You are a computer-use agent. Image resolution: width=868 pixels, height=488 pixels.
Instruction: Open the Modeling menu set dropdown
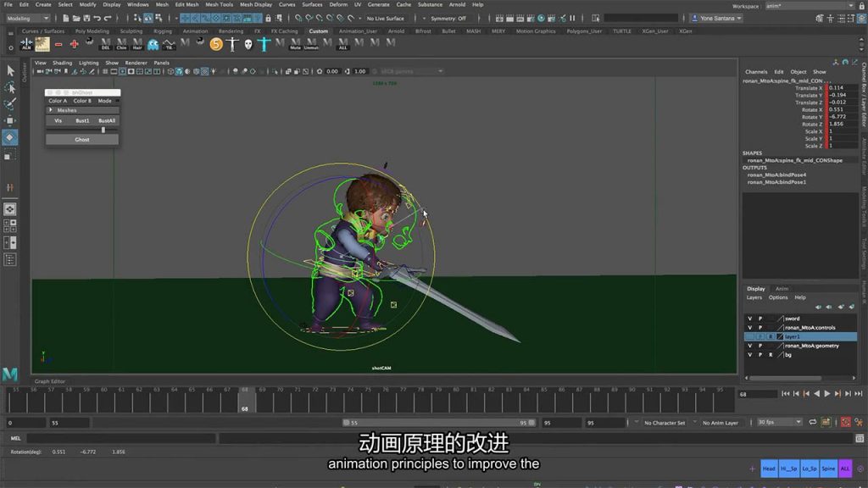point(27,19)
